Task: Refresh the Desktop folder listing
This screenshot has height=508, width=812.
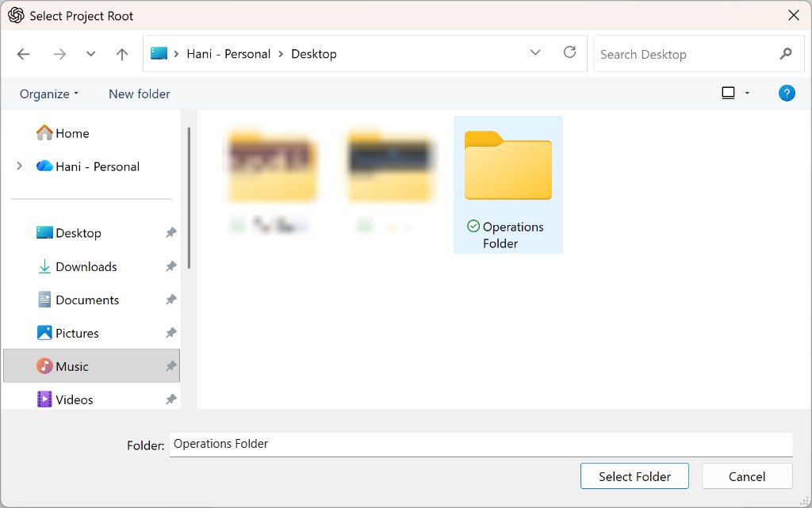Action: point(569,52)
